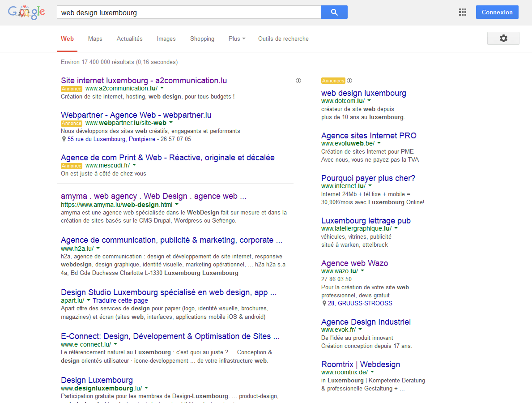Image resolution: width=532 pixels, height=403 pixels.
Task: Focus the search box with web design luxembourg
Action: (x=189, y=12)
